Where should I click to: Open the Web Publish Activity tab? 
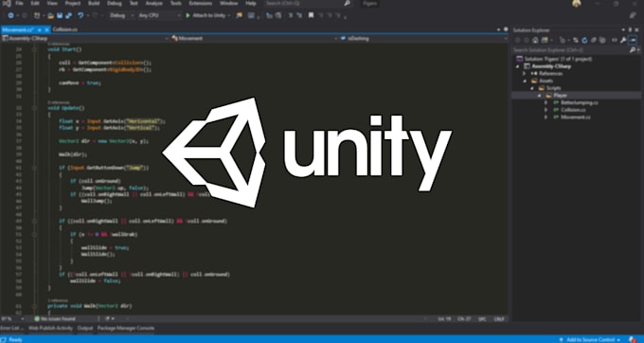point(50,328)
